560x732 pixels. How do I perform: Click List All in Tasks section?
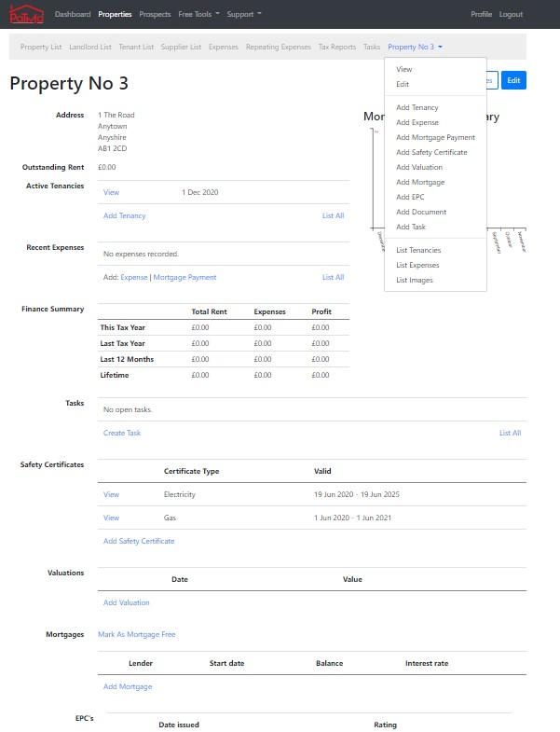(510, 434)
